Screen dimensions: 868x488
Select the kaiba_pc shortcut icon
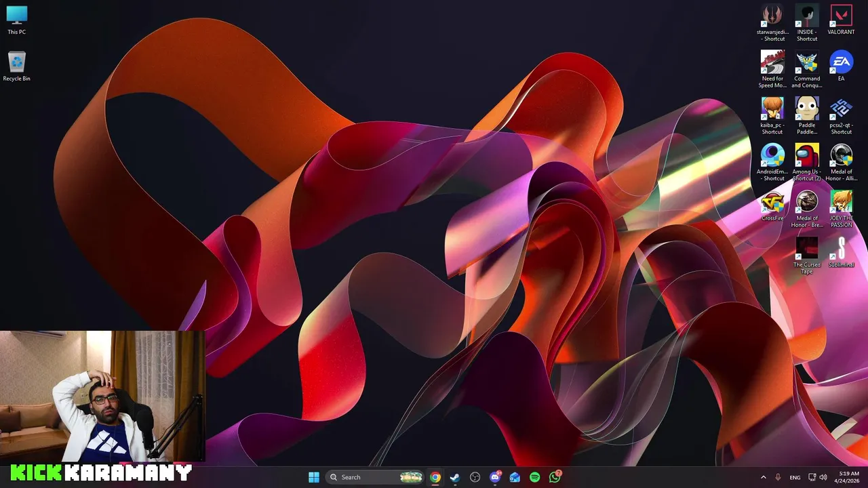(x=772, y=116)
